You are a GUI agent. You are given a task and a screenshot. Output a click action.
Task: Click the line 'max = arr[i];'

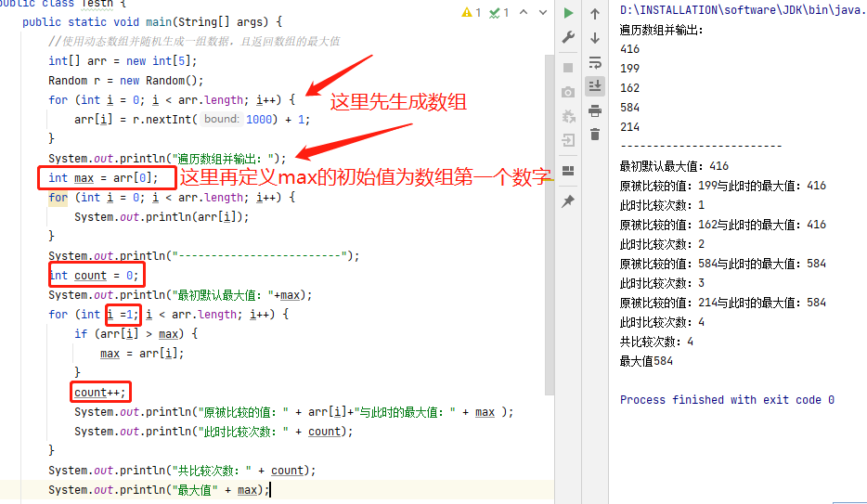pyautogui.click(x=142, y=353)
